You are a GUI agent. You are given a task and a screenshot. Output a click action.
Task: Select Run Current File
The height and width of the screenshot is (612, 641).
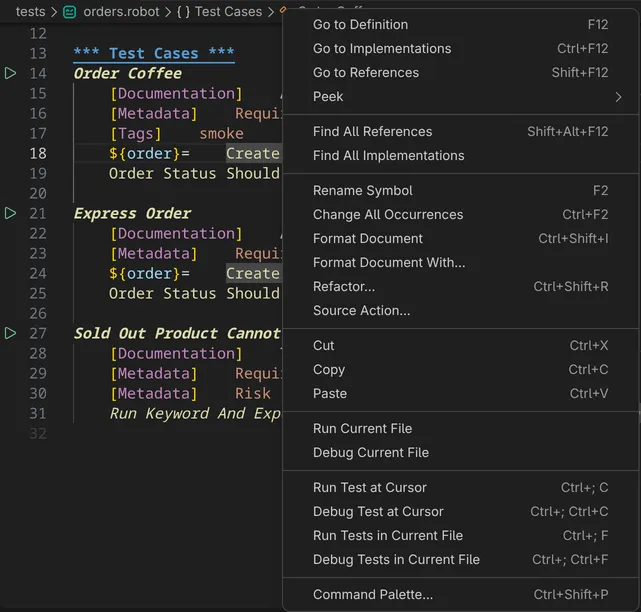pyautogui.click(x=460, y=428)
